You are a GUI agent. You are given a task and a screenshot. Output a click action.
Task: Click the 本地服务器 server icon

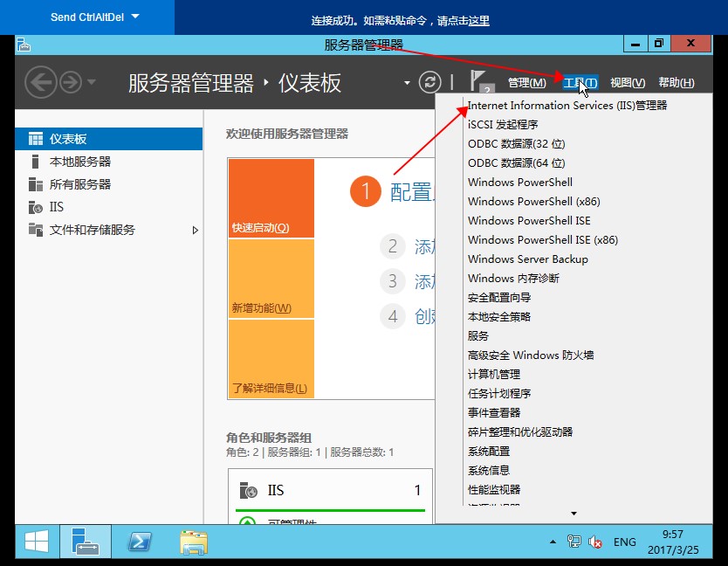[x=35, y=162]
